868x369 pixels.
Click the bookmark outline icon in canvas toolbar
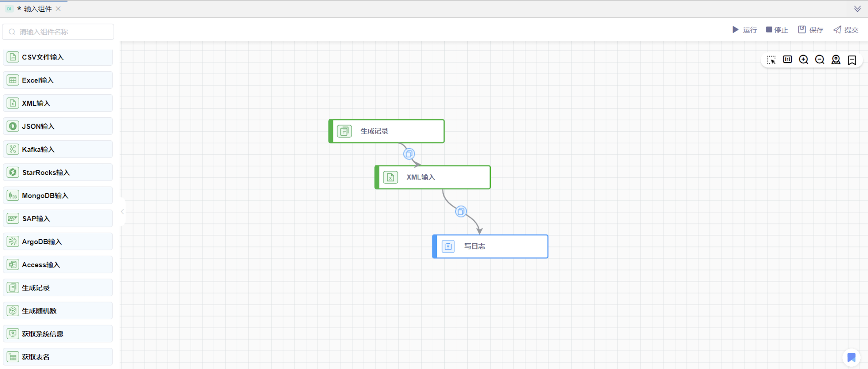(852, 60)
